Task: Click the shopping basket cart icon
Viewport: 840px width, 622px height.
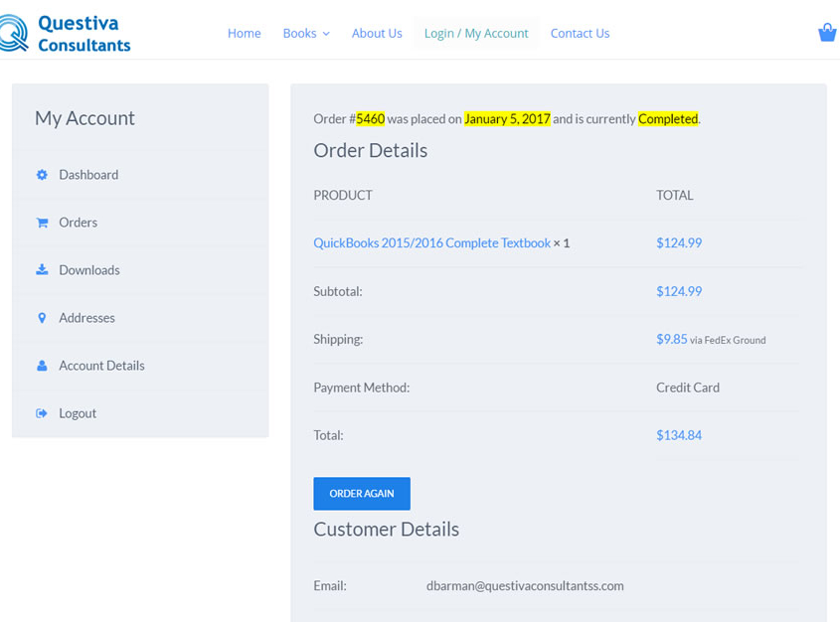Action: coord(826,33)
